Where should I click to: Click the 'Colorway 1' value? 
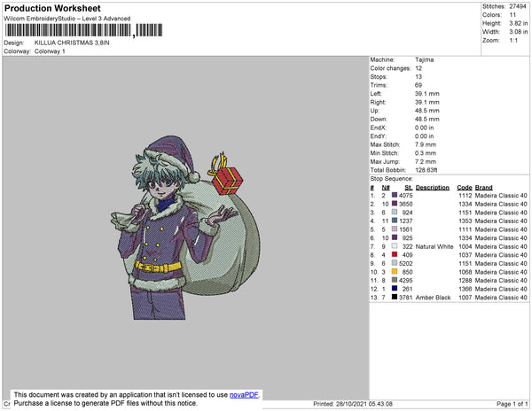click(50, 51)
